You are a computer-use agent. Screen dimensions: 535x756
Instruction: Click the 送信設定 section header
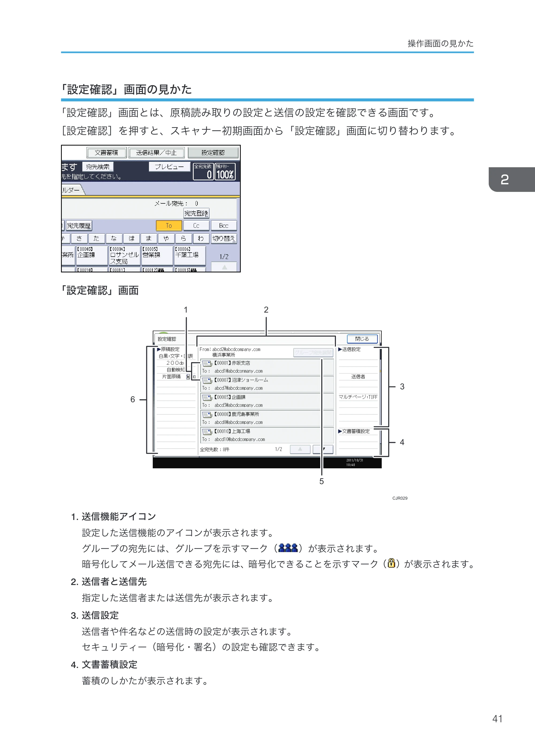350,349
